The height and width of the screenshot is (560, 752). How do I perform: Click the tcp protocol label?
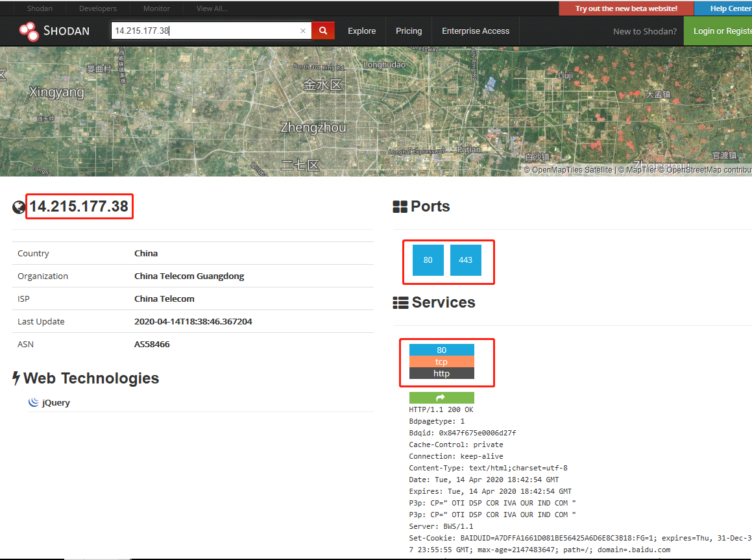(x=441, y=362)
